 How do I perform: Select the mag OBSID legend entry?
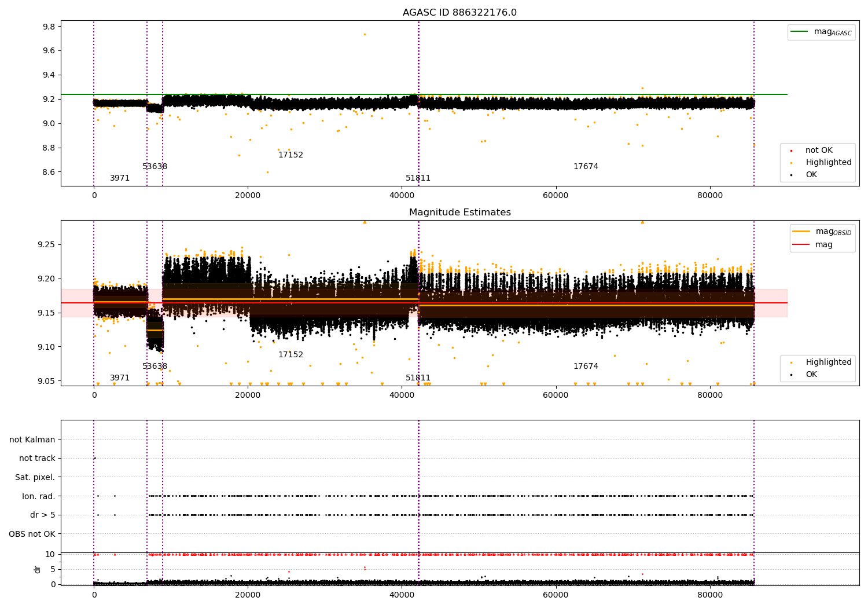click(x=822, y=232)
